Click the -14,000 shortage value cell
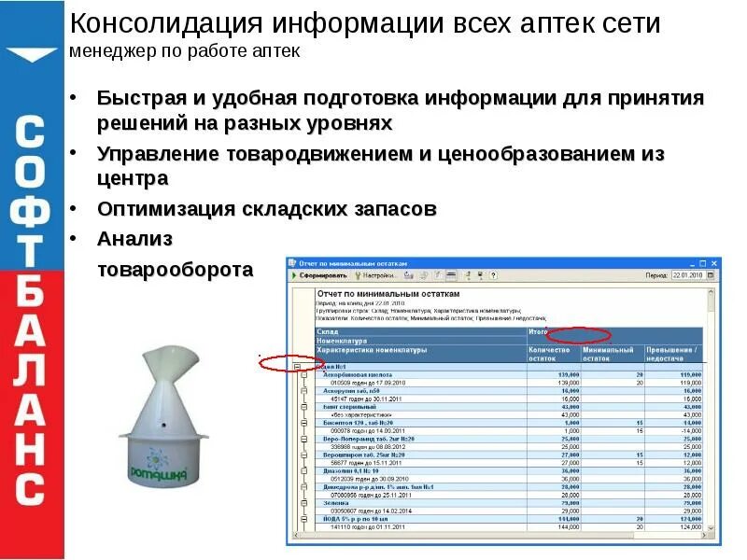Image resolution: width=747 pixels, height=560 pixels. [x=673, y=431]
